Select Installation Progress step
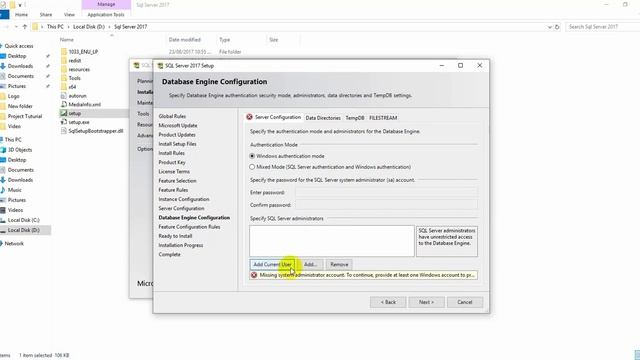Screen dimensions: 640x360 click(x=181, y=245)
